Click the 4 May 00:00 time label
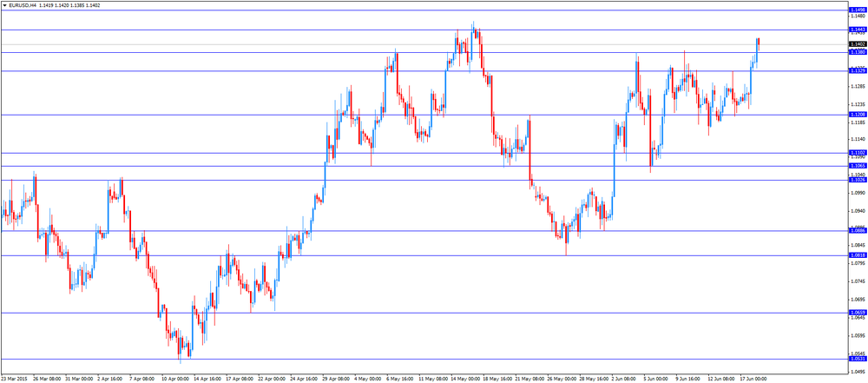Image resolution: width=868 pixels, height=383 pixels. pos(366,380)
